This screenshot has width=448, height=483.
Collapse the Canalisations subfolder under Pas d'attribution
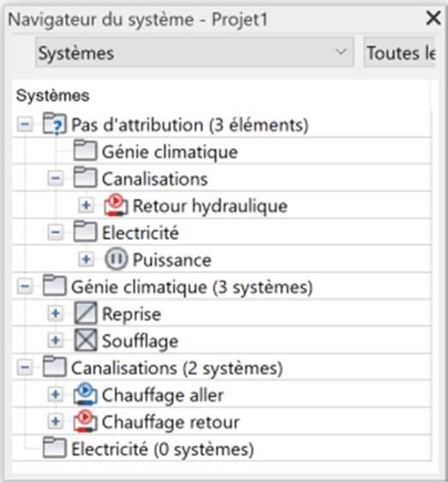pyautogui.click(x=56, y=178)
